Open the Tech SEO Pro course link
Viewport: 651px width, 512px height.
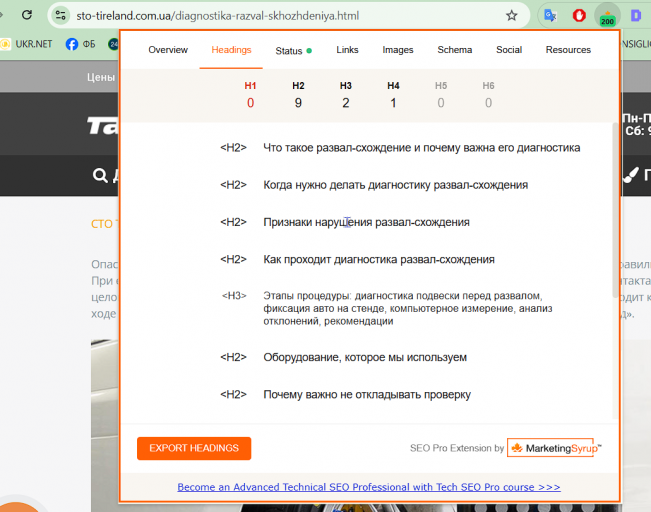tap(369, 487)
